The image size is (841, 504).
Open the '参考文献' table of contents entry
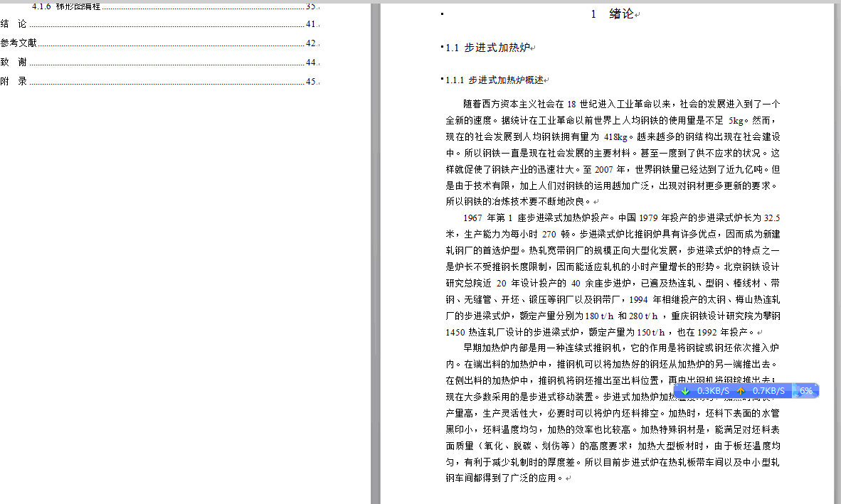[160, 43]
